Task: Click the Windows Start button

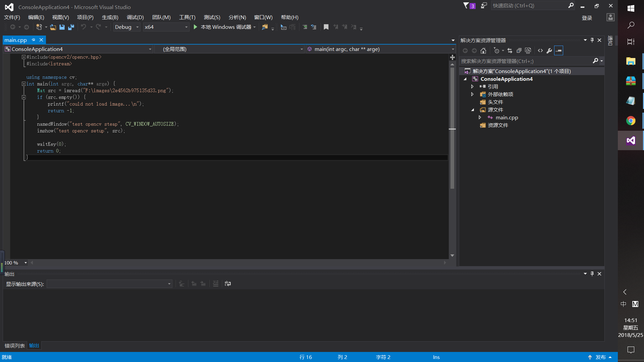Action: click(631, 8)
